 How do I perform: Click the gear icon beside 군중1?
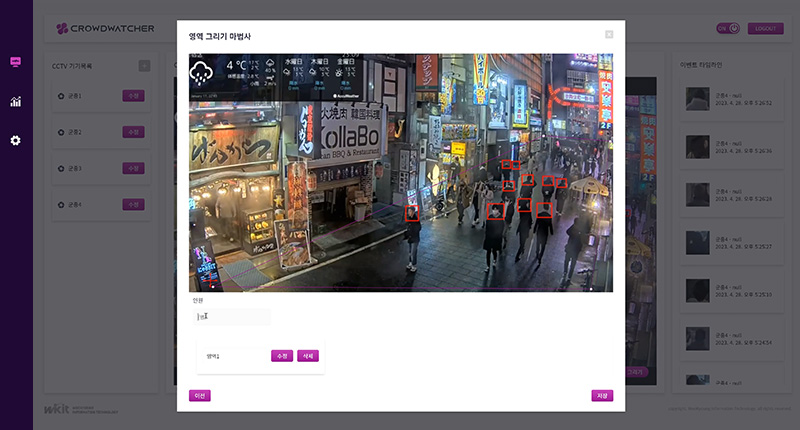(x=61, y=96)
